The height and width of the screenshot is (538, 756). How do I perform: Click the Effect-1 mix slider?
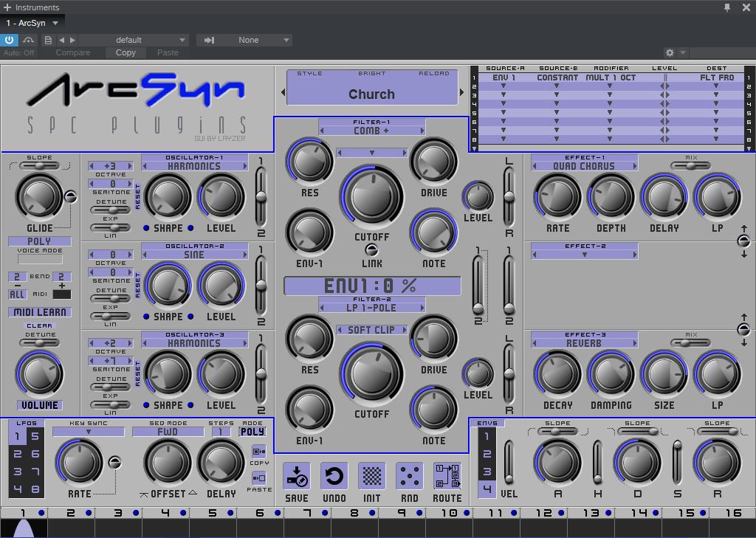[x=690, y=166]
